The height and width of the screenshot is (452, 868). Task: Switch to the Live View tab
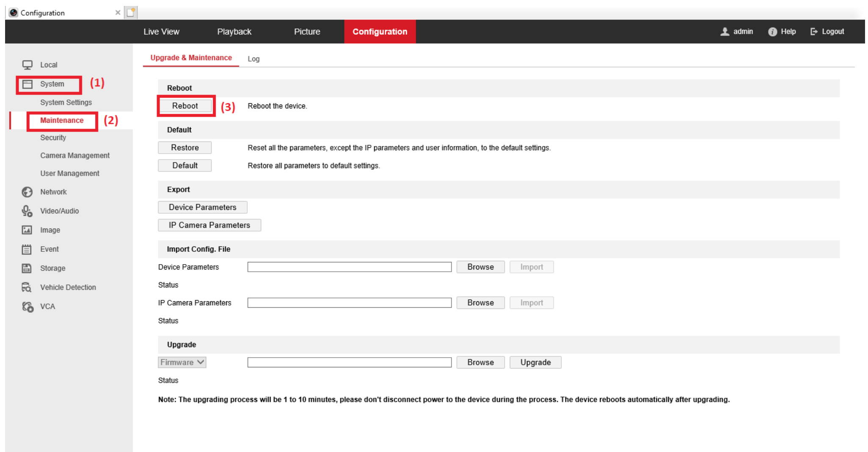click(x=161, y=32)
